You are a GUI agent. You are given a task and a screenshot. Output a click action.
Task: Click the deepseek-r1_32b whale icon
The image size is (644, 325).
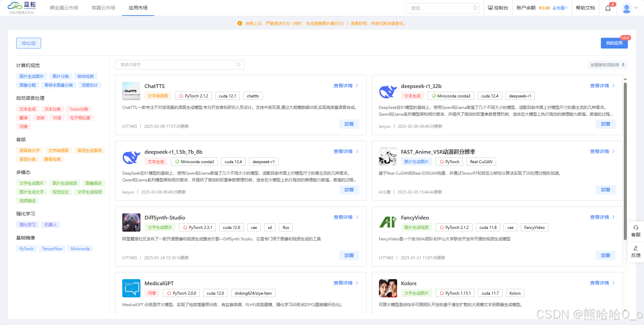pos(388,91)
